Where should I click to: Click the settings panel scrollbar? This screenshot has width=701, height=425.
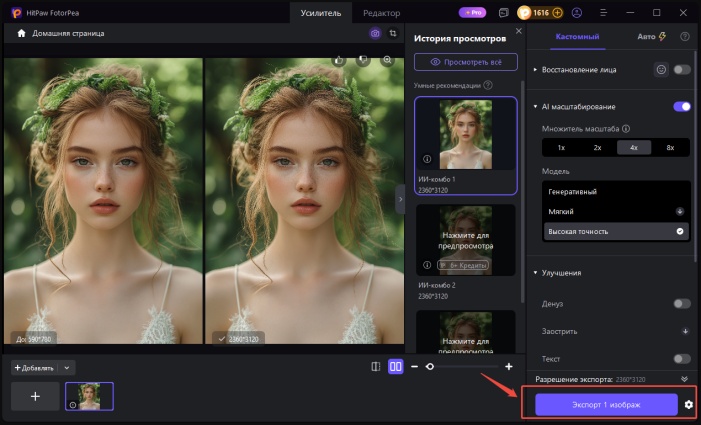[x=696, y=156]
